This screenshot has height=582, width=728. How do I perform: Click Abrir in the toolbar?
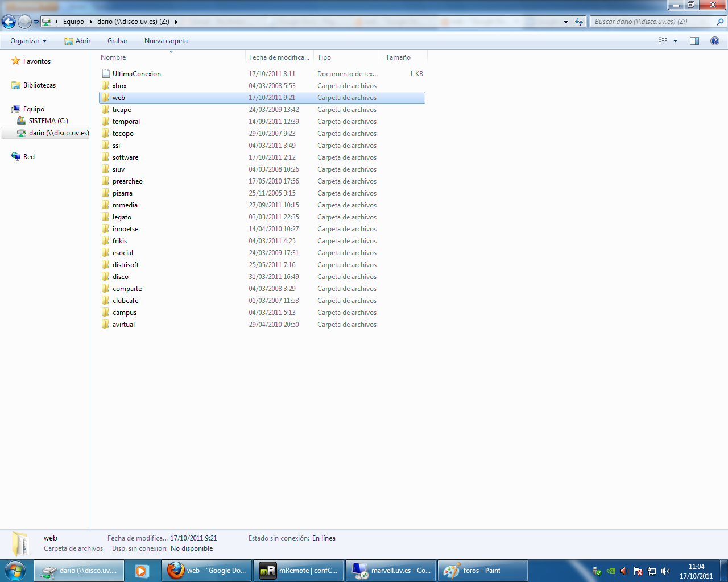click(x=77, y=41)
